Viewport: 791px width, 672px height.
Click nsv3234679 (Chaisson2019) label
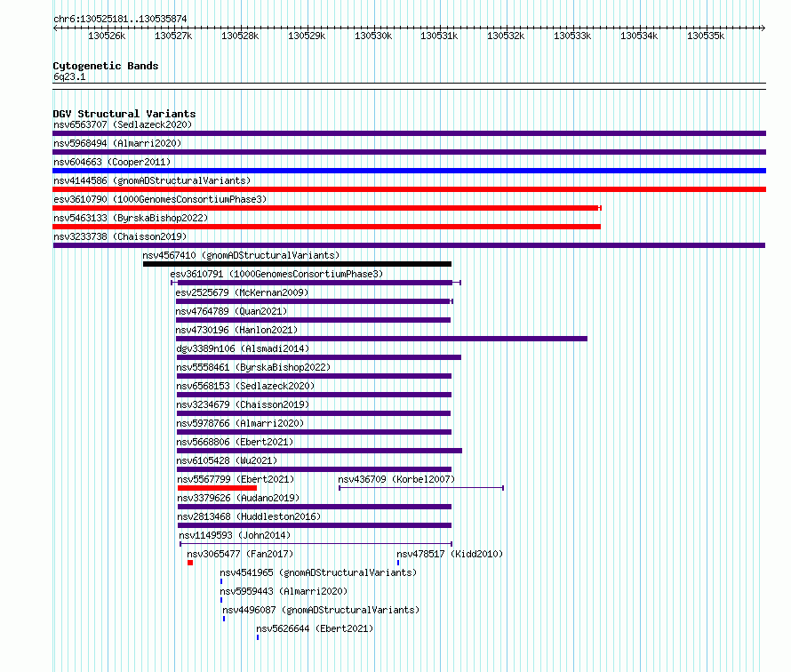point(243,404)
